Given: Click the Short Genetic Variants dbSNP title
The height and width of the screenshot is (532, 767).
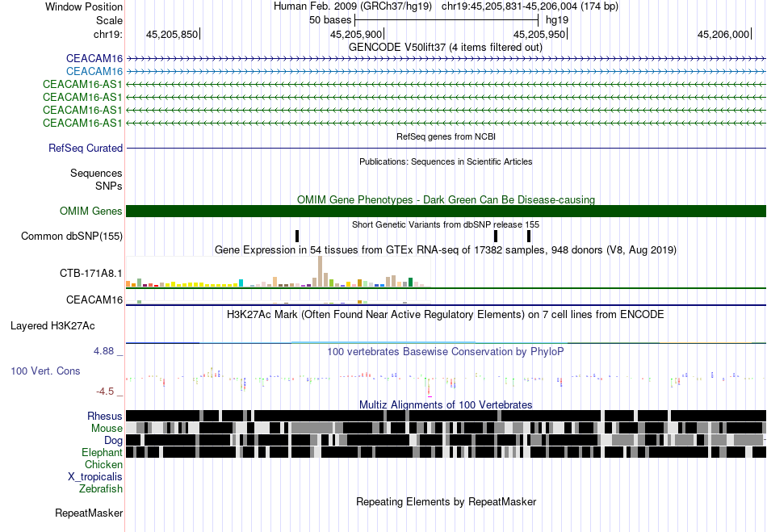Looking at the screenshot, I should [x=446, y=224].
